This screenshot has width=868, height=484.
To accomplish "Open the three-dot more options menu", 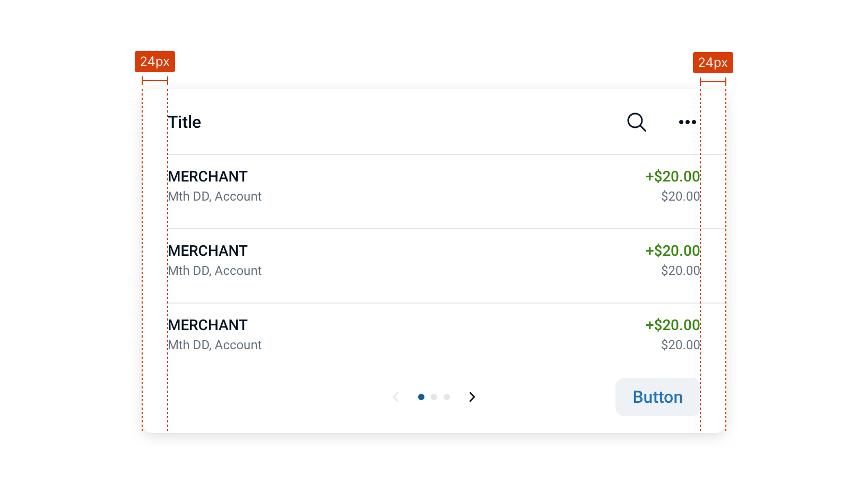I will [x=688, y=122].
